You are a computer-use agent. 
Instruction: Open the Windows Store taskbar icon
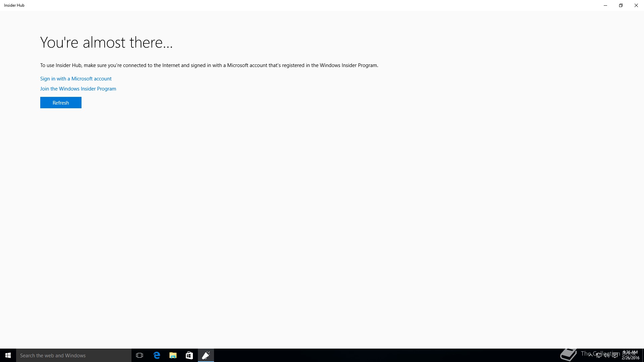coord(189,355)
